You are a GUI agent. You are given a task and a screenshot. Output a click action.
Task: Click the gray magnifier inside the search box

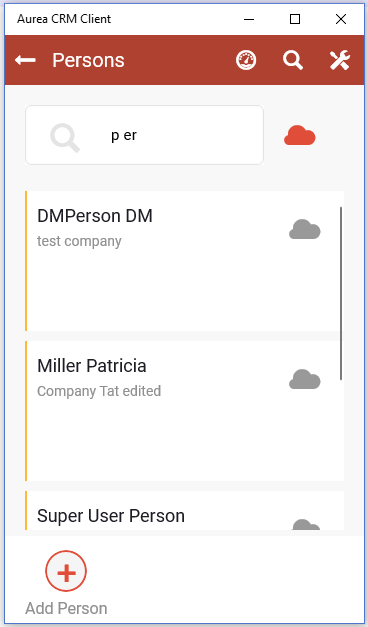65,138
